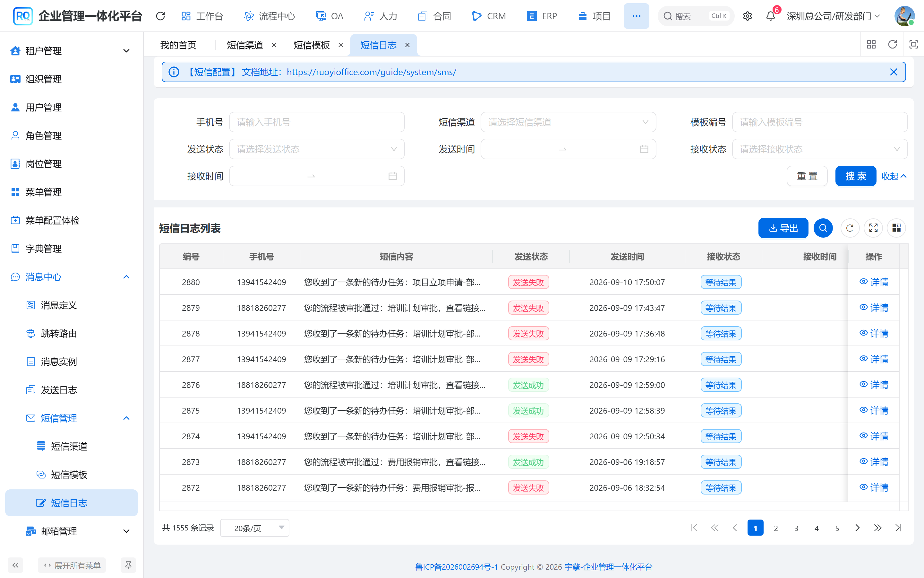Open ruoyioffice.com SMS guide link
The width and height of the screenshot is (924, 578).
[x=372, y=72]
